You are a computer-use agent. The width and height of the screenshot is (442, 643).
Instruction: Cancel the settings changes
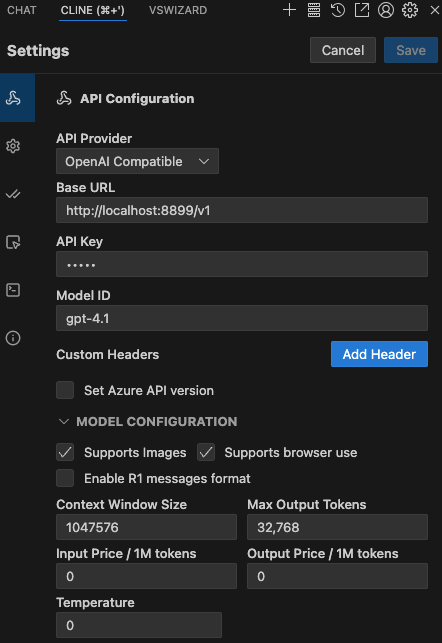[x=343, y=50]
